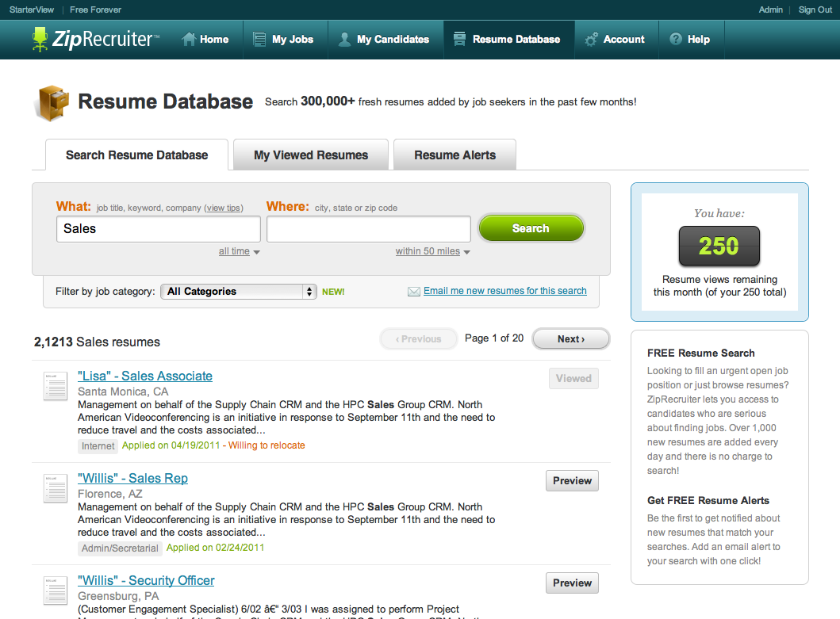840x619 pixels.
Task: Open the 'within 50 miles' distance dropdown
Action: [428, 251]
